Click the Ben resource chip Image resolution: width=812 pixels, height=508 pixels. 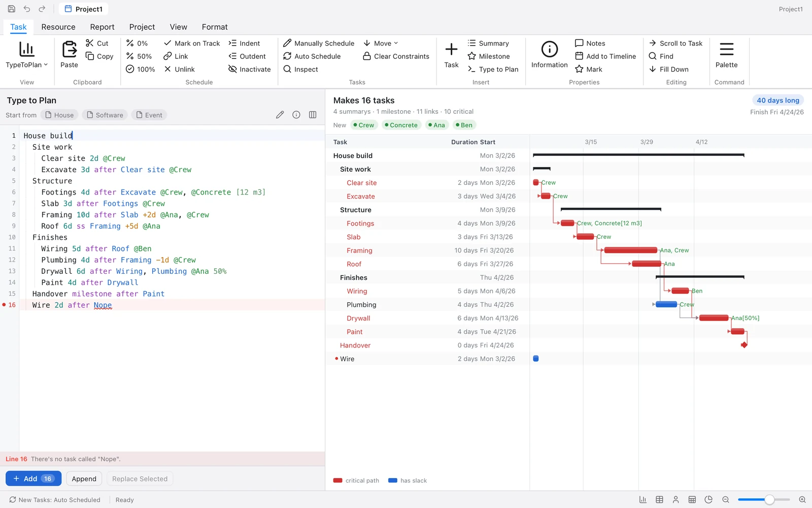pos(464,125)
